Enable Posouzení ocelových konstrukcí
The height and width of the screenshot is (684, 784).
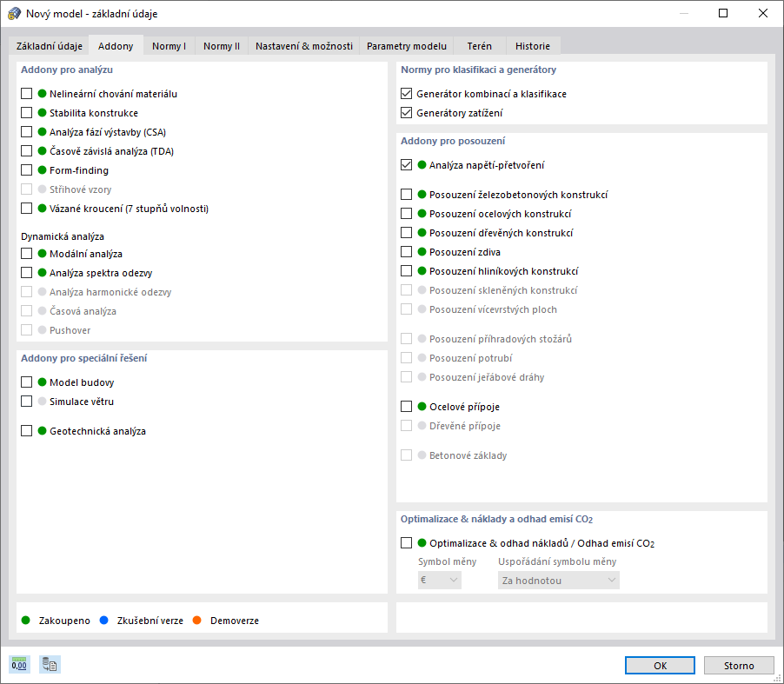[406, 213]
